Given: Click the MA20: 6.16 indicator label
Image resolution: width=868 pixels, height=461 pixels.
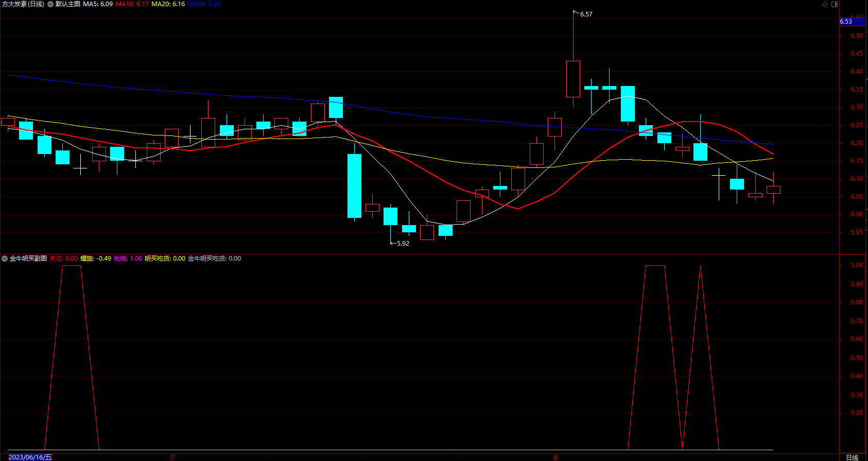Looking at the screenshot, I should pos(168,4).
